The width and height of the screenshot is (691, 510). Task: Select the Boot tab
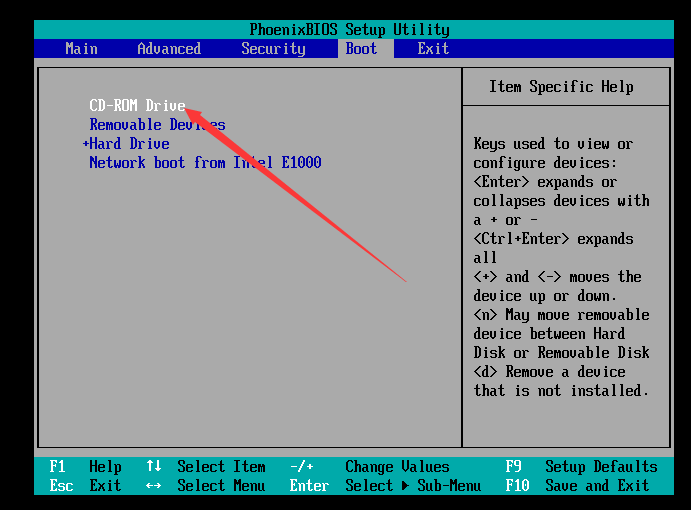point(361,48)
